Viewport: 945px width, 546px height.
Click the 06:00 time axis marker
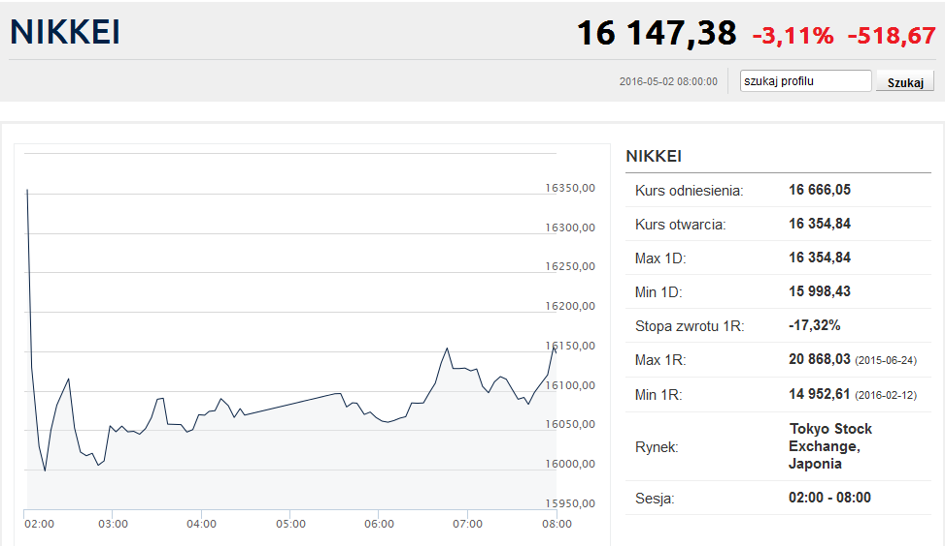pos(379,524)
